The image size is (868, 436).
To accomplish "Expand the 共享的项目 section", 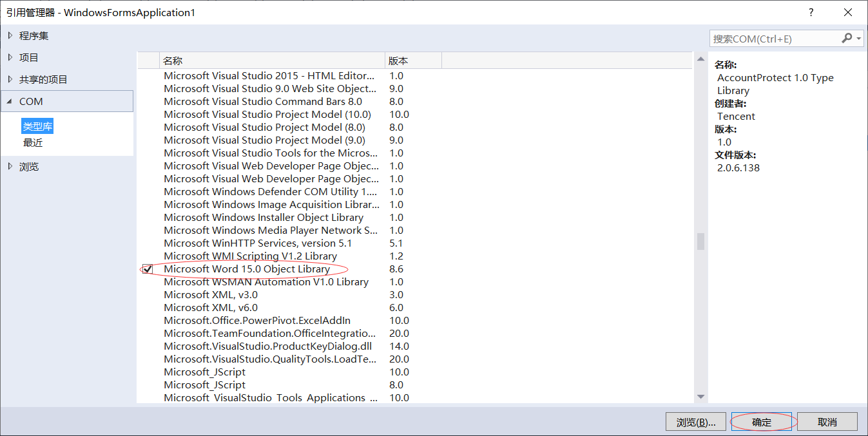I will tap(10, 79).
